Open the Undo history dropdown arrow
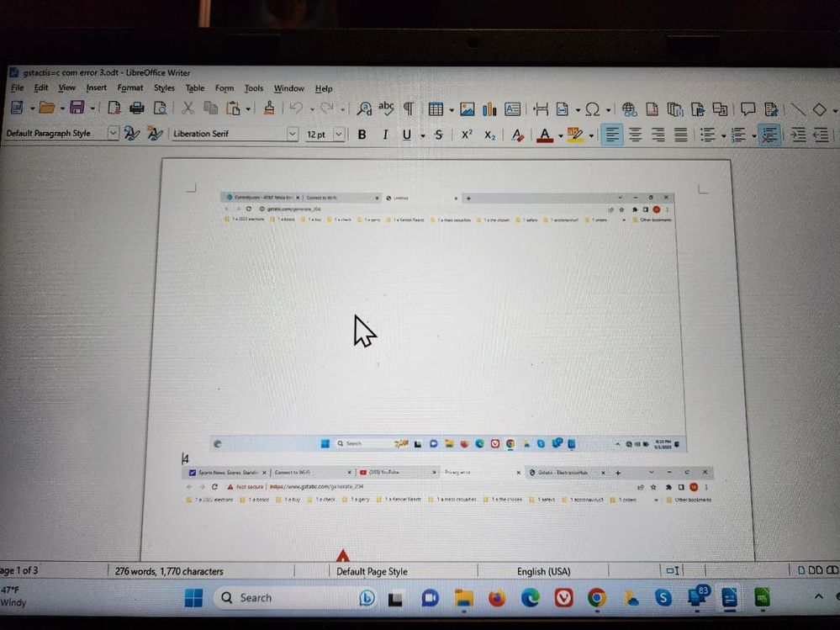 coord(312,109)
